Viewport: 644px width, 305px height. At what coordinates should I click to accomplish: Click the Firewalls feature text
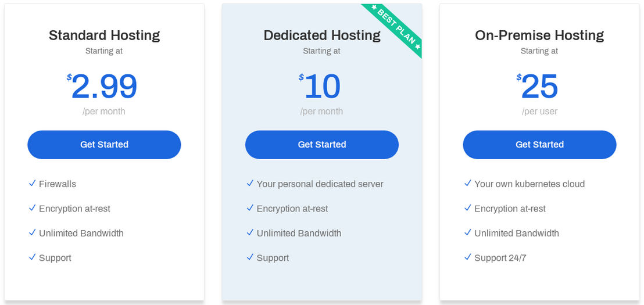click(58, 184)
